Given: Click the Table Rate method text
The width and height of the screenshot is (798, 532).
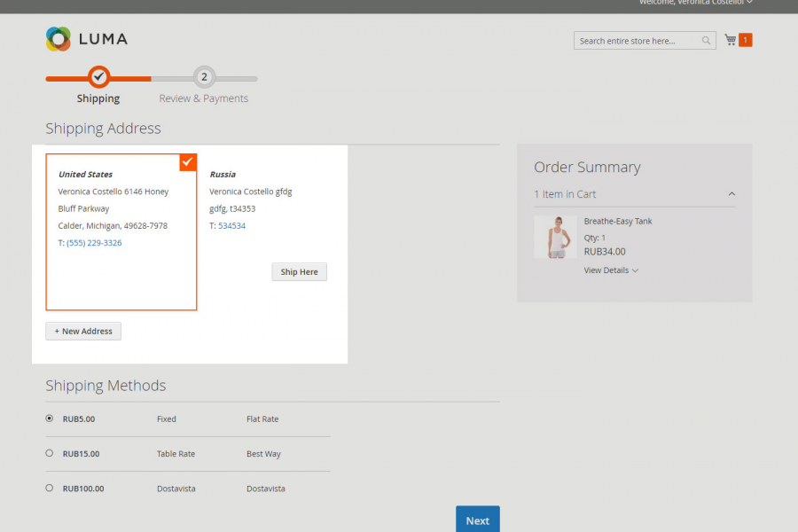Looking at the screenshot, I should [176, 454].
